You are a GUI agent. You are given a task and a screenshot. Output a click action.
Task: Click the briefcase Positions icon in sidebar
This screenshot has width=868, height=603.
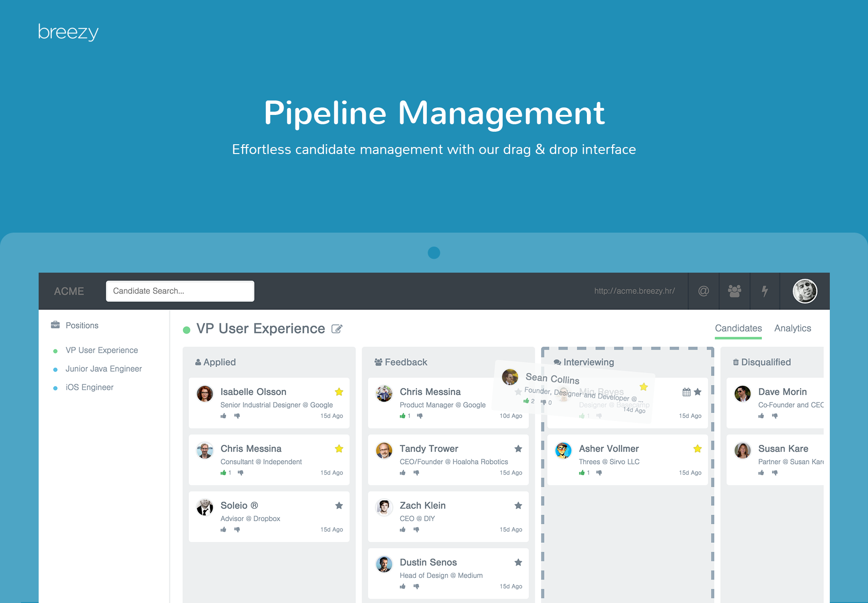(x=55, y=325)
